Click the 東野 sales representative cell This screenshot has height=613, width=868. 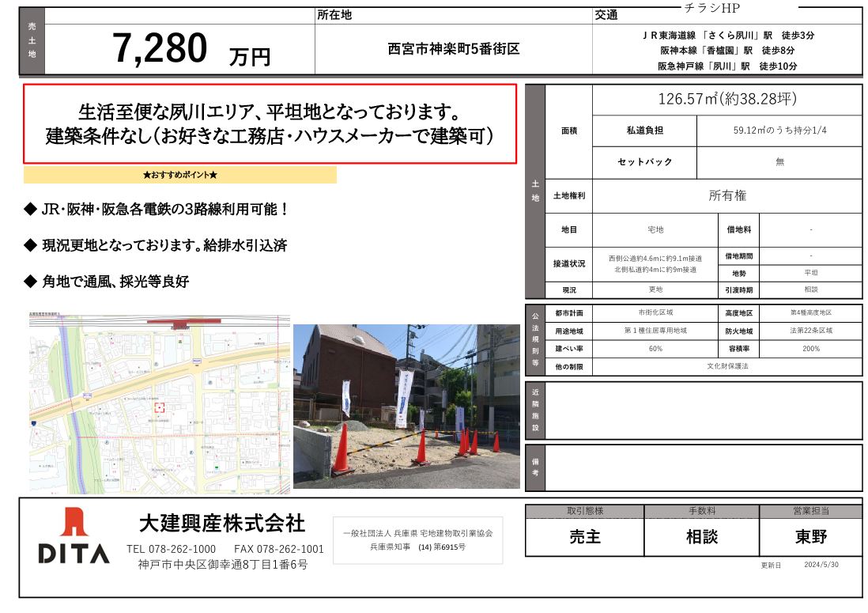pyautogui.click(x=810, y=537)
